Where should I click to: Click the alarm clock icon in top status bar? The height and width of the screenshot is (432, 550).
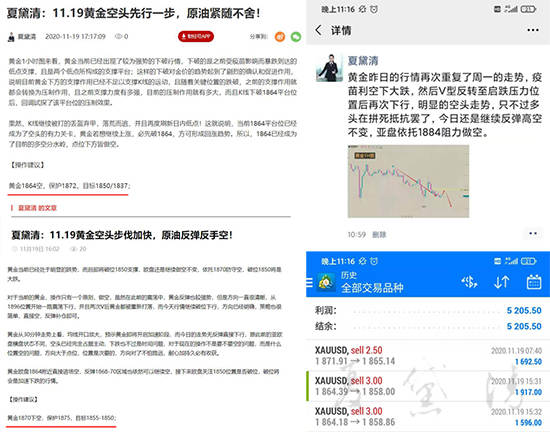point(374,9)
